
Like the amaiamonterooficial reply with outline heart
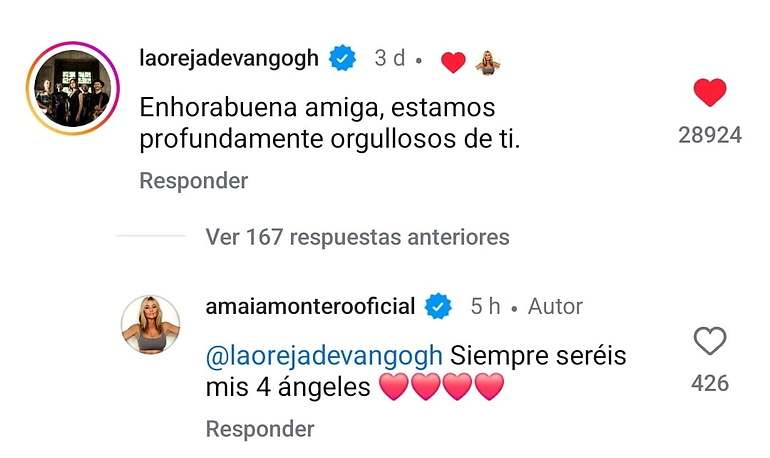point(710,341)
